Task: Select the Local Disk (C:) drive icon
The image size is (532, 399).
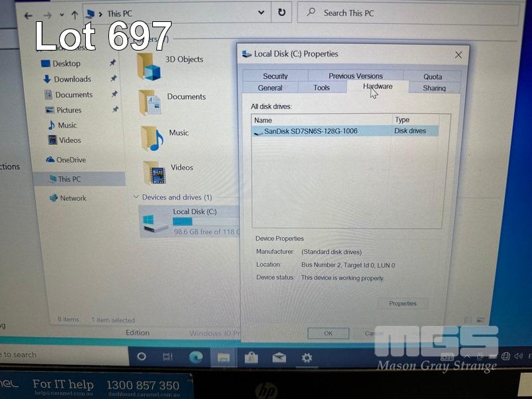Action: [154, 221]
